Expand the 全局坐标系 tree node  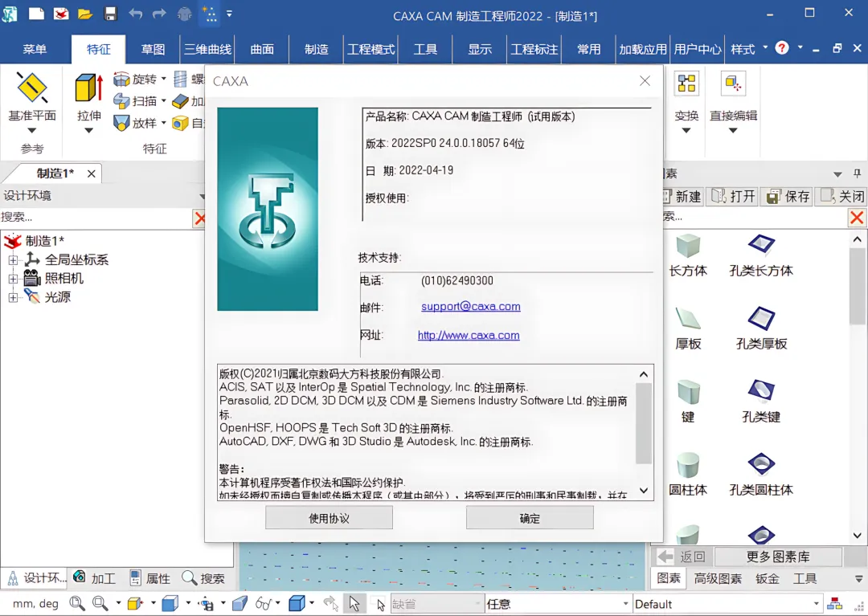(x=13, y=259)
